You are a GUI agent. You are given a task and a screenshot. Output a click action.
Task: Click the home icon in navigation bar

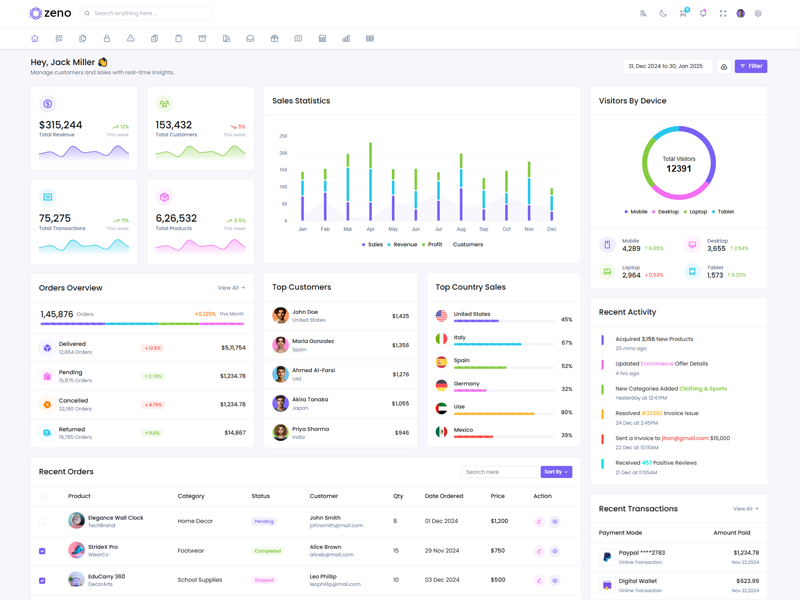point(35,39)
